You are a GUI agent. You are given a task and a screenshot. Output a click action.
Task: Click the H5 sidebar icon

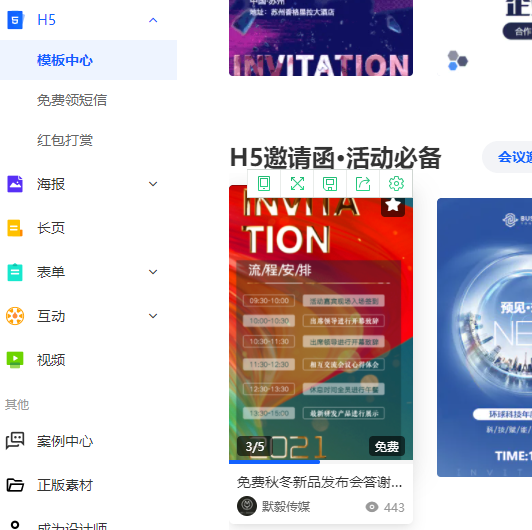click(15, 20)
